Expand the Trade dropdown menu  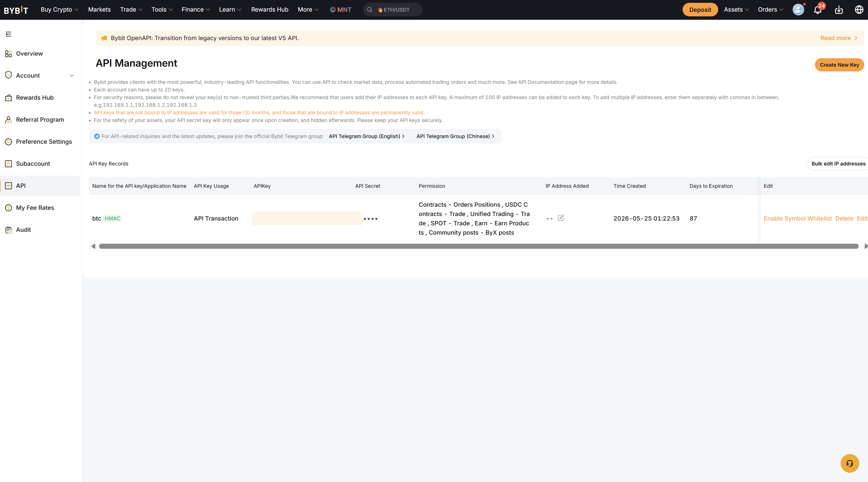tap(131, 9)
